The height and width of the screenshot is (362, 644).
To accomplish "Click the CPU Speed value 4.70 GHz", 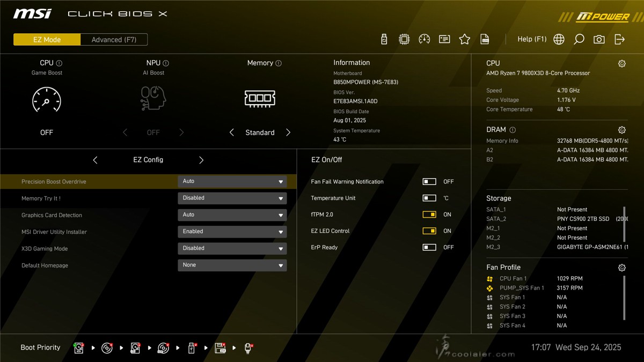I will point(568,91).
